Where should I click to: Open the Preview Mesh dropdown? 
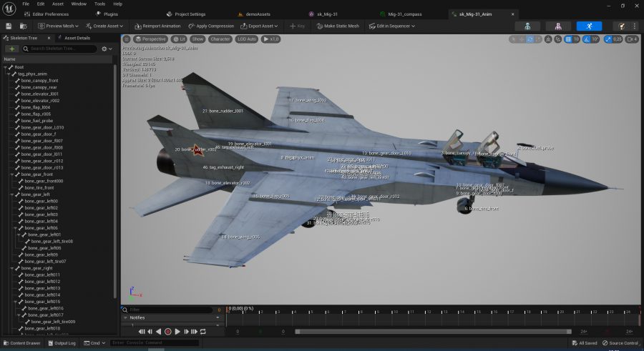tap(58, 26)
